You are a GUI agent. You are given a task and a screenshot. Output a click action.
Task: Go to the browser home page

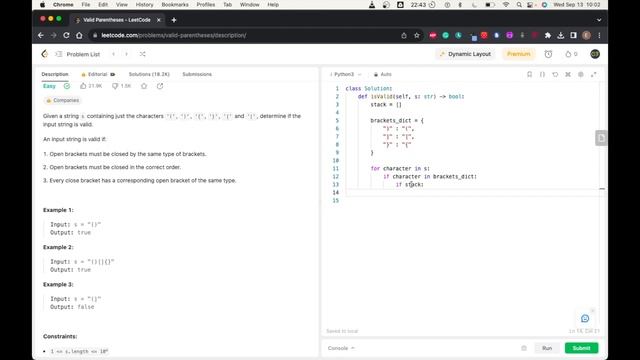[79, 36]
